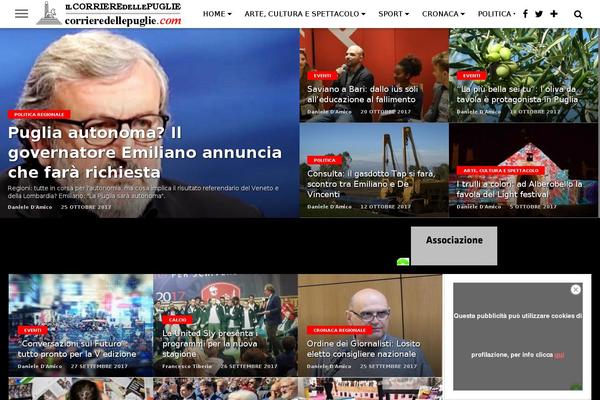
Task: Click the date 5 Ottobre 2017
Action: 533,207
